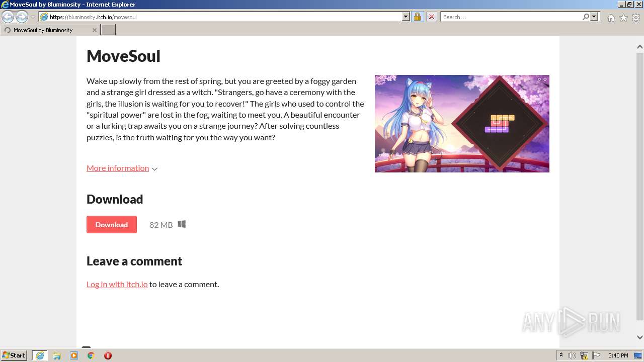
Task: Click the red Download button
Action: (x=112, y=224)
